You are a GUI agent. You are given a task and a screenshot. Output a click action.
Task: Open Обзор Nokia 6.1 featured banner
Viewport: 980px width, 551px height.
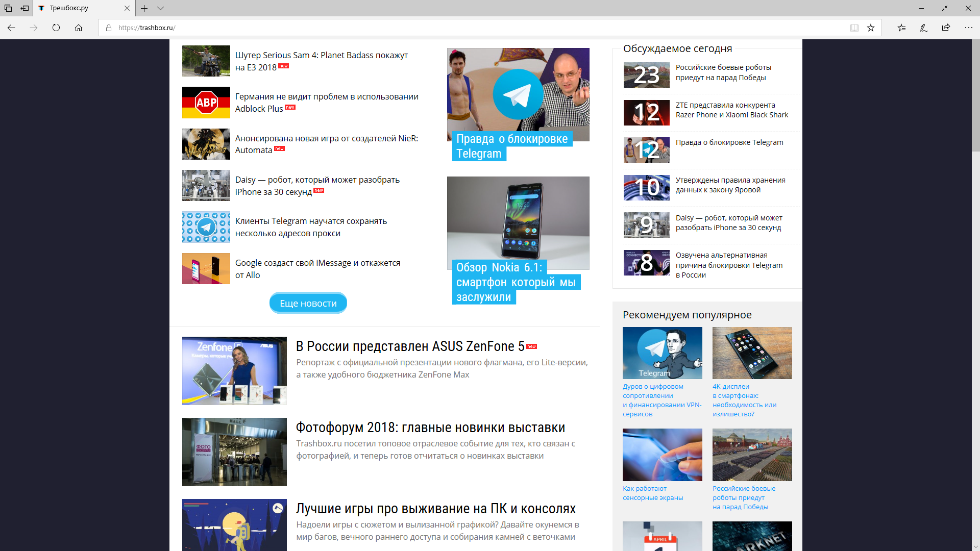[x=518, y=240]
